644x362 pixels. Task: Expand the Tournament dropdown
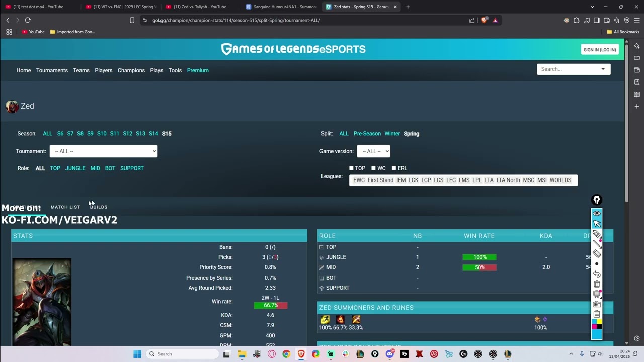[x=104, y=151]
